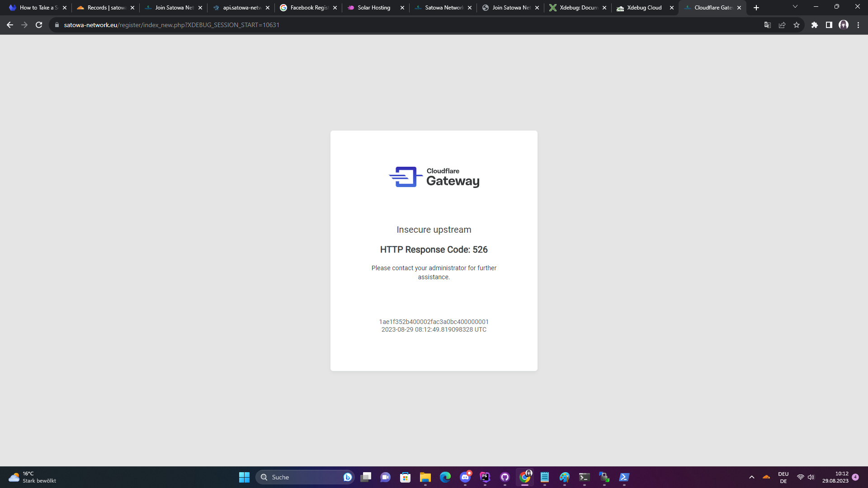Go back to previous page

click(x=10, y=25)
